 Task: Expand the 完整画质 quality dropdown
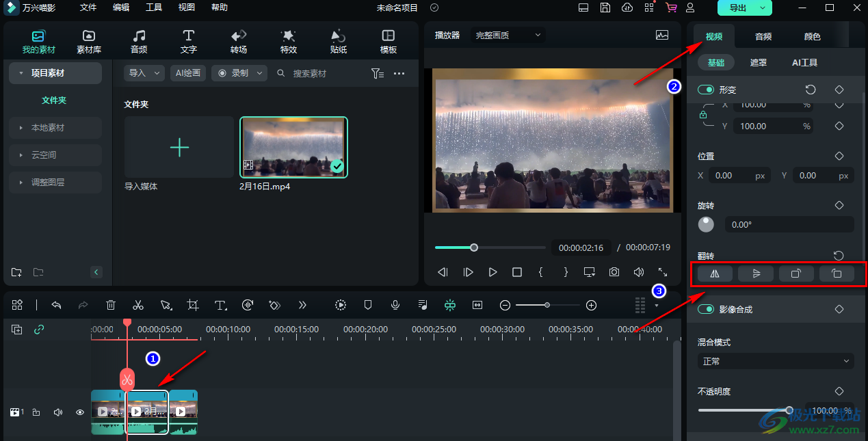[x=509, y=35]
